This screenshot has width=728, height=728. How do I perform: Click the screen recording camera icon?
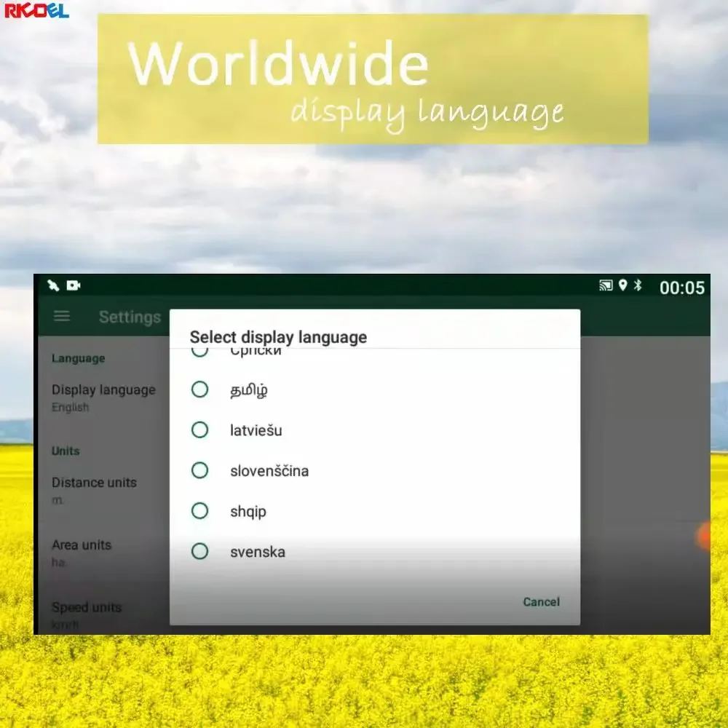[74, 285]
